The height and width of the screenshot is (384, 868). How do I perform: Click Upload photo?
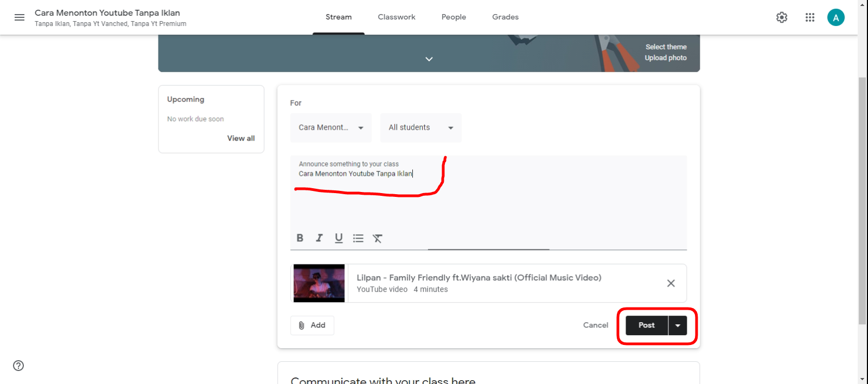click(666, 58)
